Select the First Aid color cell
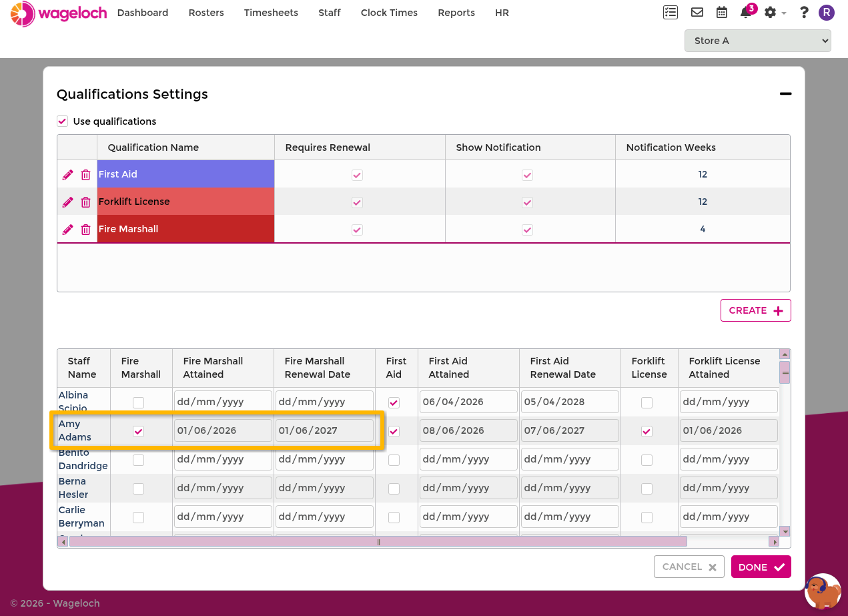Image resolution: width=848 pixels, height=616 pixels. 185,174
